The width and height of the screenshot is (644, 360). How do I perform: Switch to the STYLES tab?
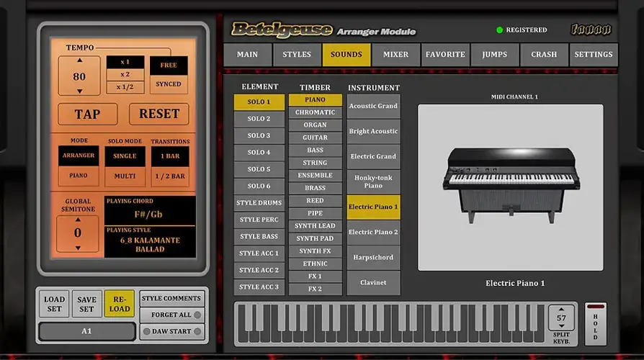[x=297, y=55]
